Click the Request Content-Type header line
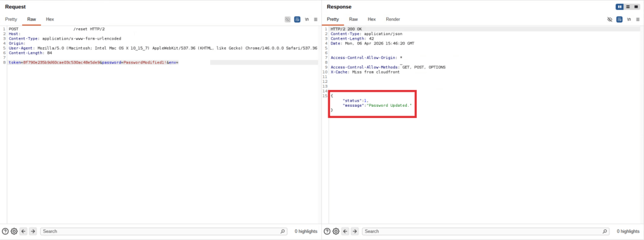644x240 pixels. [x=65, y=38]
